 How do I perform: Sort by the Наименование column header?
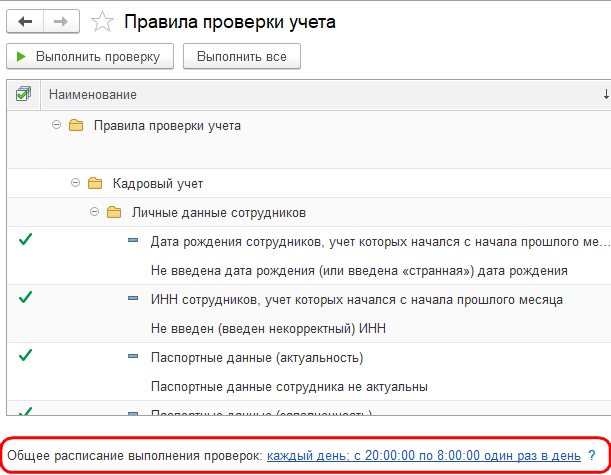coord(93,95)
